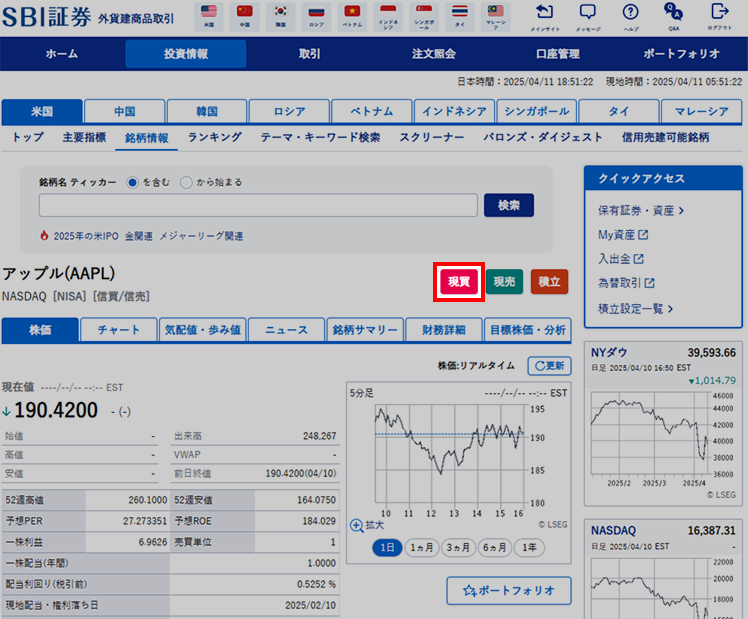This screenshot has height=619, width=748.
Task: Switch chart range to 1日
Action: point(387,547)
